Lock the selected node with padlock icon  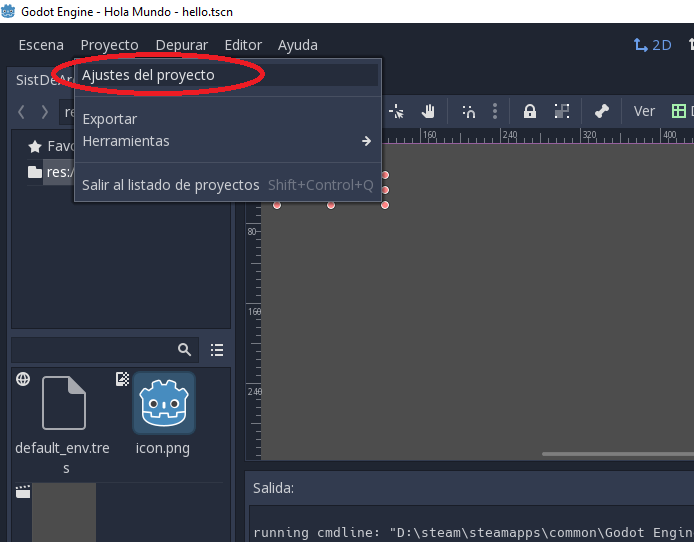coord(530,111)
